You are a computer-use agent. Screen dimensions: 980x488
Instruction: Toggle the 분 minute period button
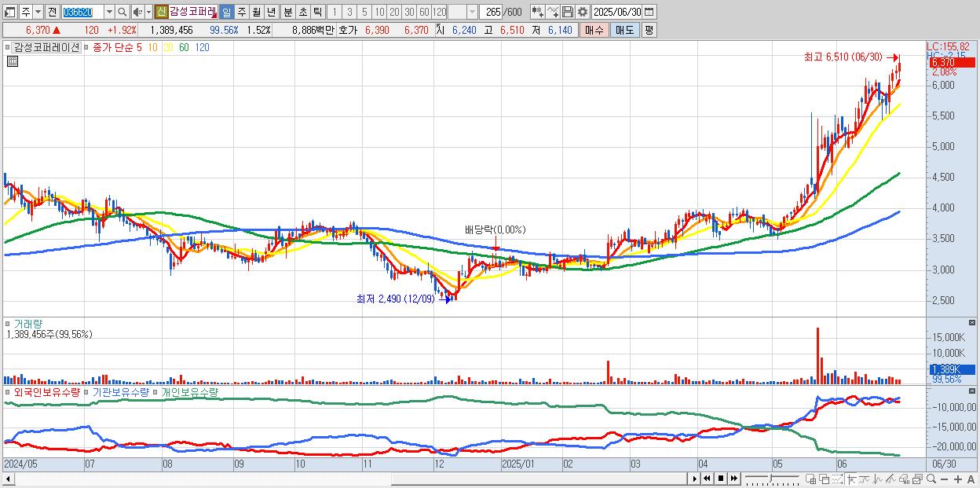click(x=287, y=12)
